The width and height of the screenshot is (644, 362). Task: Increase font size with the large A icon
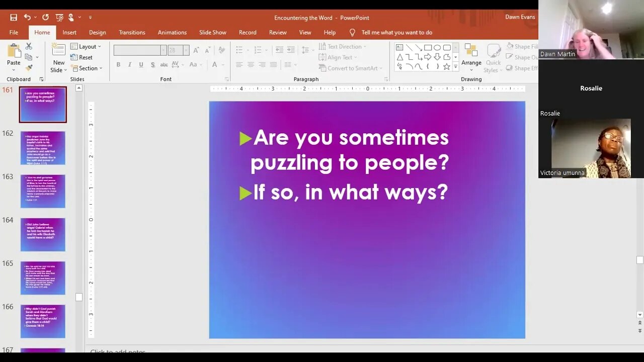[x=196, y=50]
